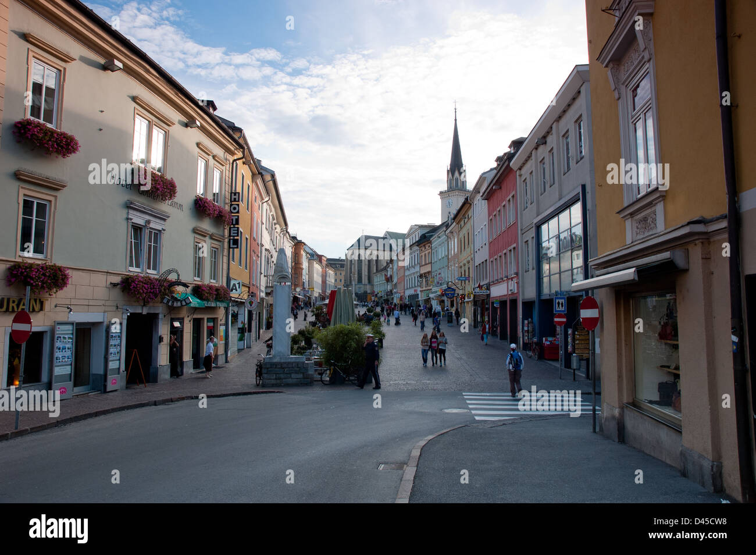This screenshot has height=555, width=756.
Task: Click the man with blue backpack
Action: [x=514, y=371]
